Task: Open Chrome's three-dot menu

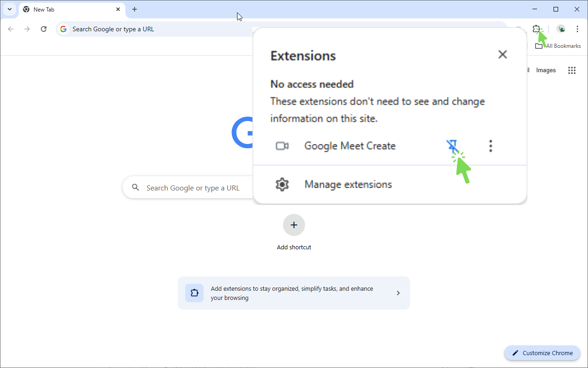Action: pos(577,29)
